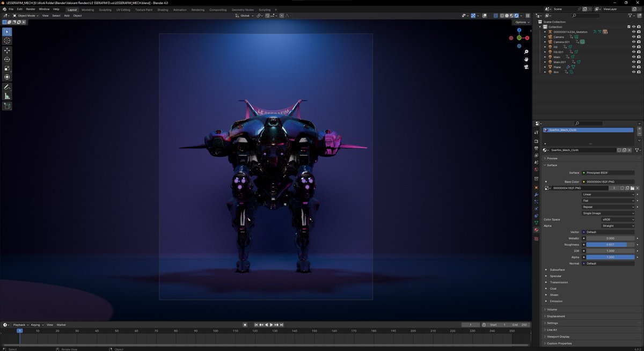Click the viewport pan hand icon
Viewport: 644px width, 351px height.
pos(527,60)
